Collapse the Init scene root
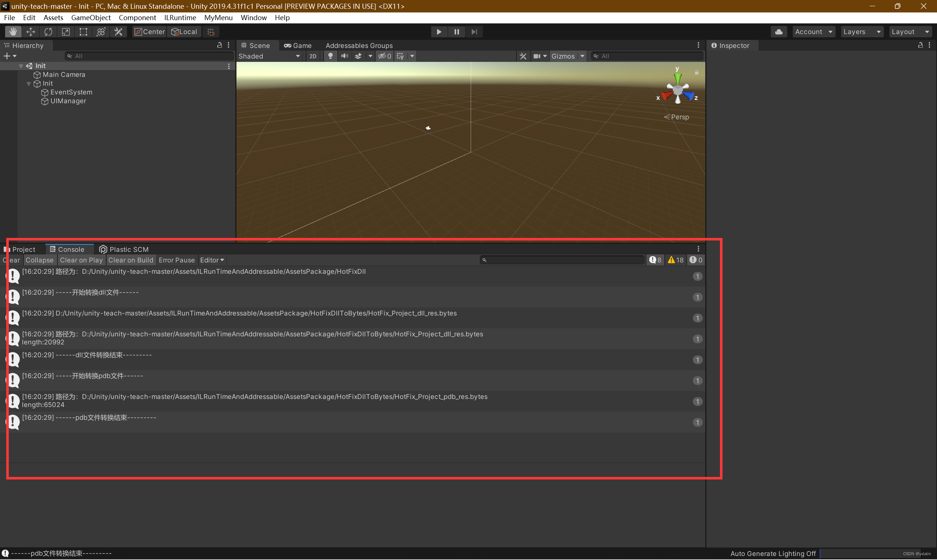 tap(21, 66)
